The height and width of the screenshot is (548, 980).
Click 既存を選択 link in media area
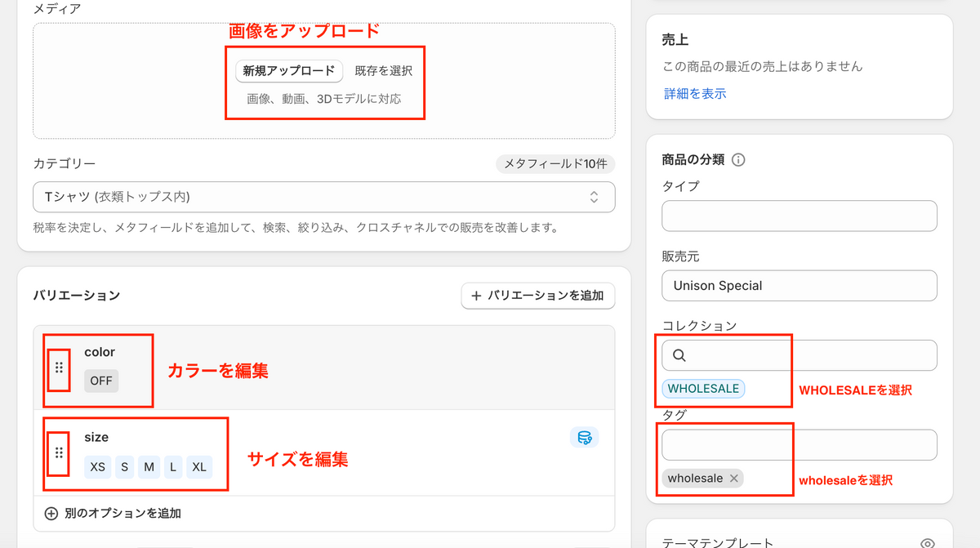[x=384, y=71]
